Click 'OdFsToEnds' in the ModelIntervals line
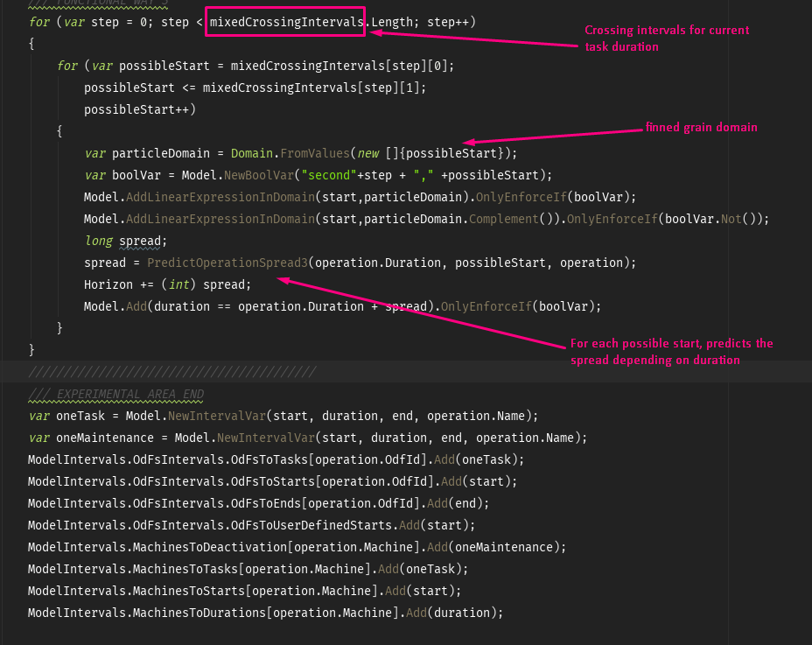 (x=266, y=503)
